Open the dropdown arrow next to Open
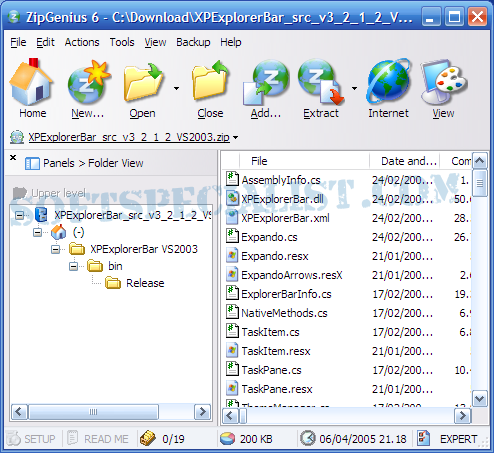 coord(176,88)
